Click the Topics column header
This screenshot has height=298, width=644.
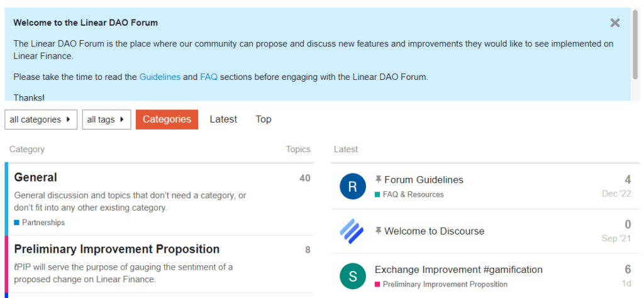[298, 150]
